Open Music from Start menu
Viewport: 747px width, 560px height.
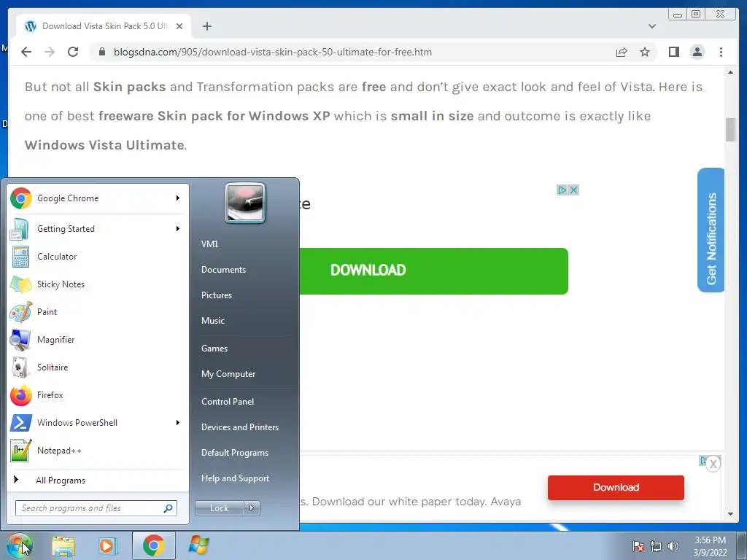(x=213, y=321)
